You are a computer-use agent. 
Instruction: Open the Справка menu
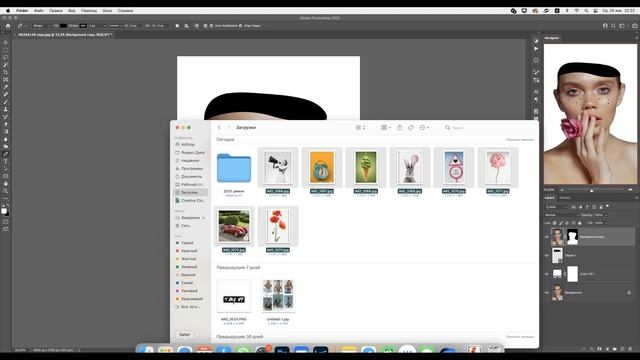click(x=125, y=11)
